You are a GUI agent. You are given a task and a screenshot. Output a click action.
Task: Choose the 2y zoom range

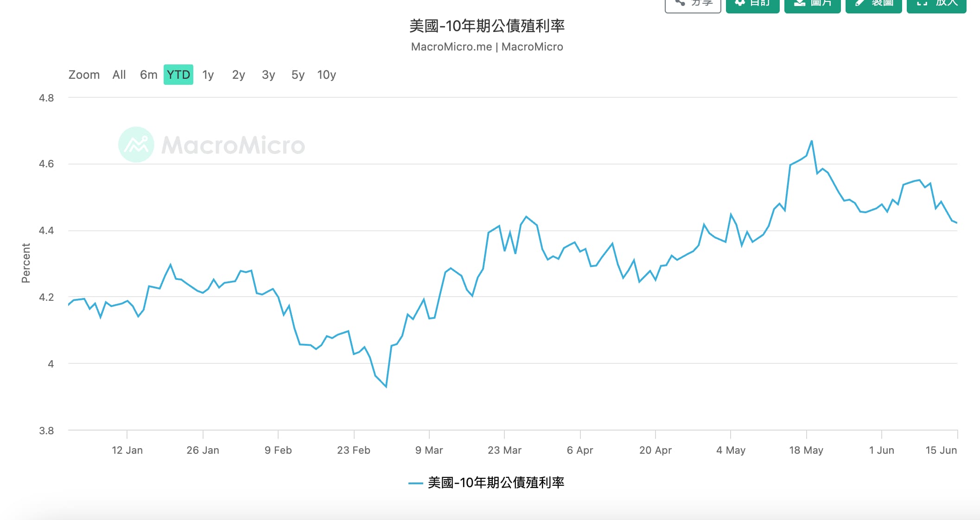click(238, 75)
